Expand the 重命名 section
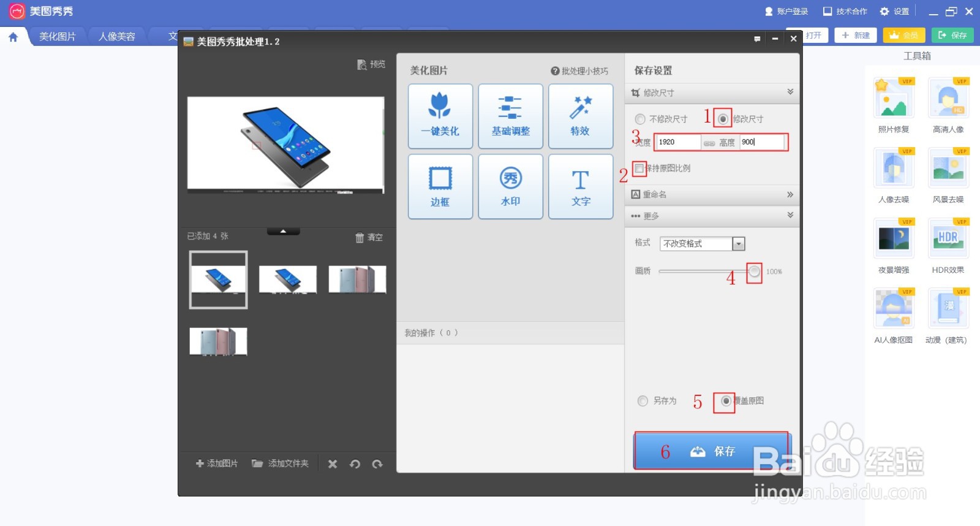Image resolution: width=980 pixels, height=526 pixels. (x=712, y=194)
